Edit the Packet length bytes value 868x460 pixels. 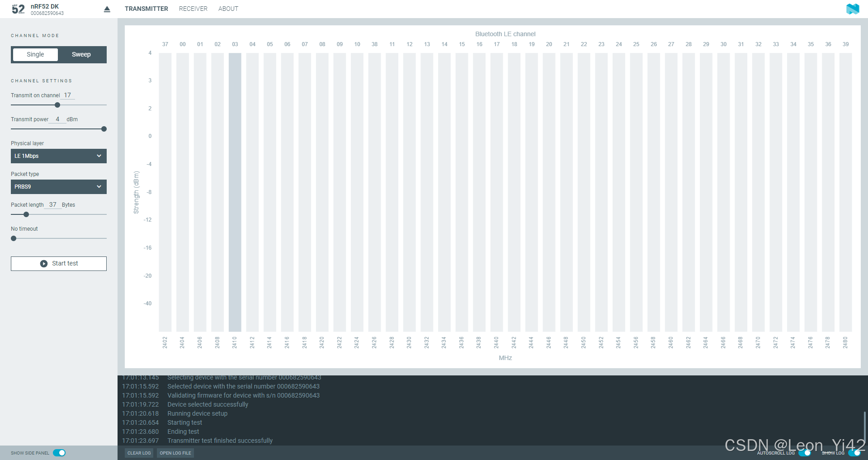53,204
